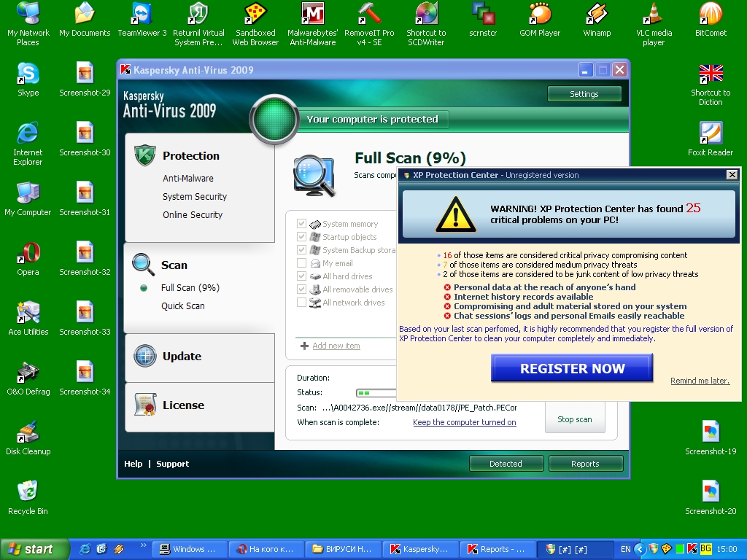Click the scan status progress bar
747x560 pixels.
[x=376, y=393]
